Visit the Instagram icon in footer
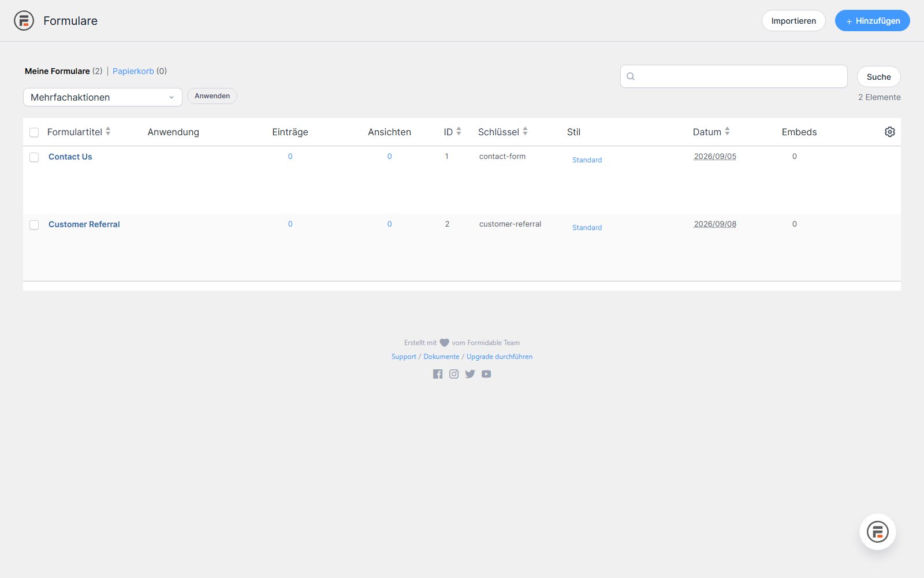Screen dimensions: 924x578 click(454, 374)
